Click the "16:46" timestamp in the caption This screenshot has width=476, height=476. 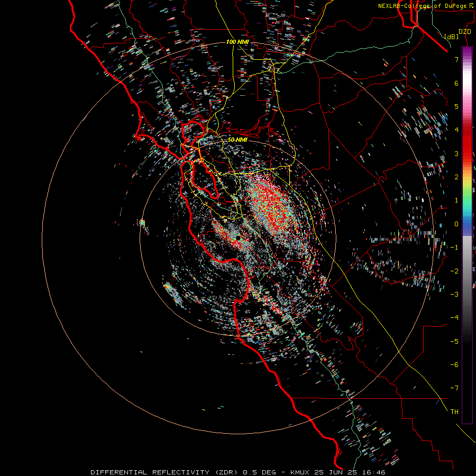click(375, 472)
